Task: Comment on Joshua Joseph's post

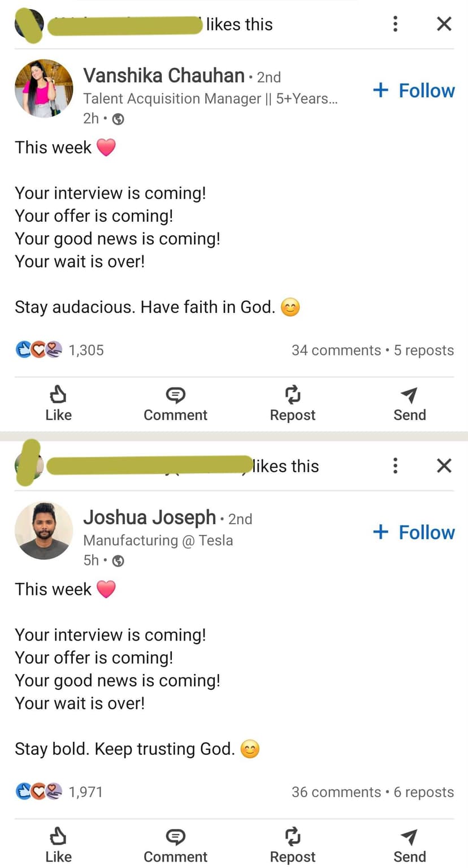Action: coord(175,845)
